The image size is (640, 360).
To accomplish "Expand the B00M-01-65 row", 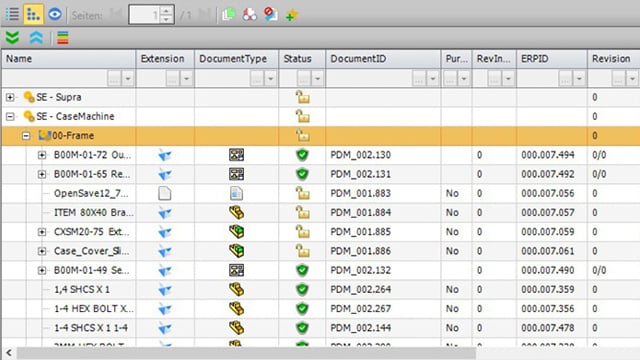I will tap(42, 174).
